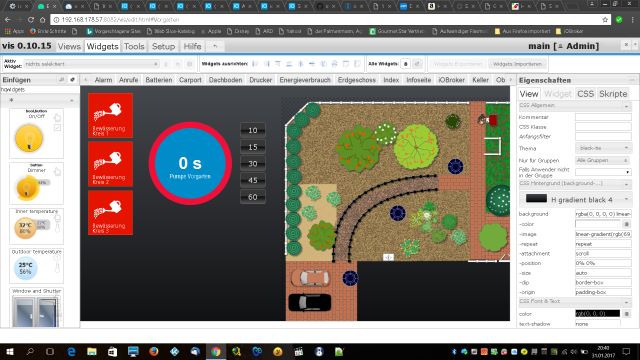Image resolution: width=640 pixels, height=360 pixels.
Task: Open File Explorer from the taskbar
Action: [x=91, y=351]
